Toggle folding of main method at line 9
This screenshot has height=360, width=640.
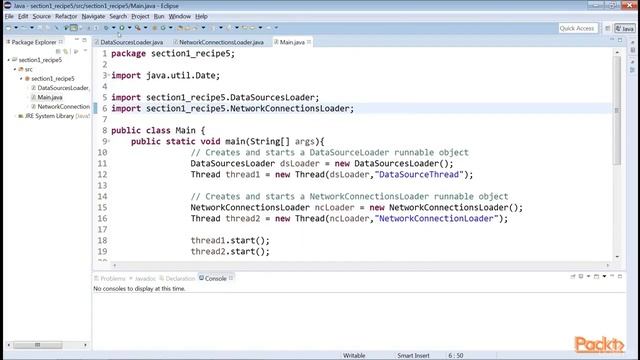pyautogui.click(x=108, y=142)
